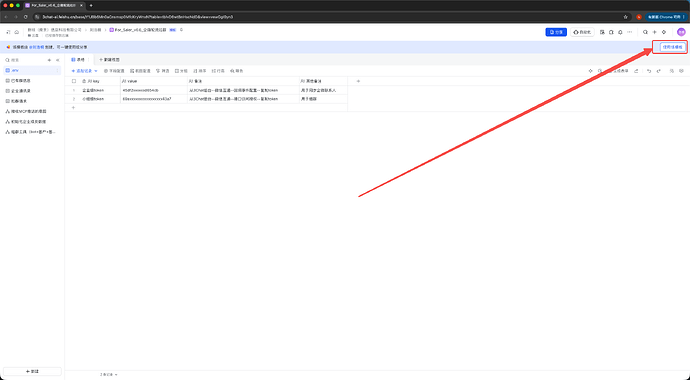Click the sidebar search field

pyautogui.click(x=24, y=60)
